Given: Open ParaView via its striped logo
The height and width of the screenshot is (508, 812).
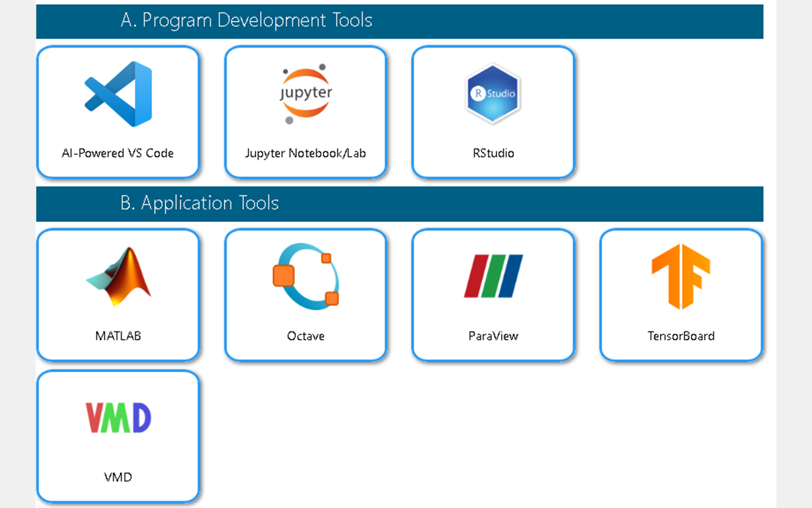Looking at the screenshot, I should (493, 276).
